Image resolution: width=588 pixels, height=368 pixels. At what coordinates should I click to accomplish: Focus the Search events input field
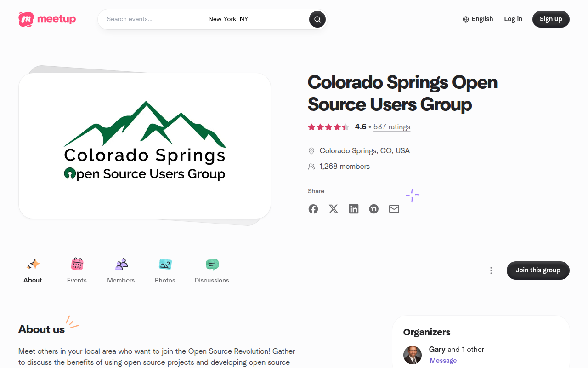tap(149, 19)
